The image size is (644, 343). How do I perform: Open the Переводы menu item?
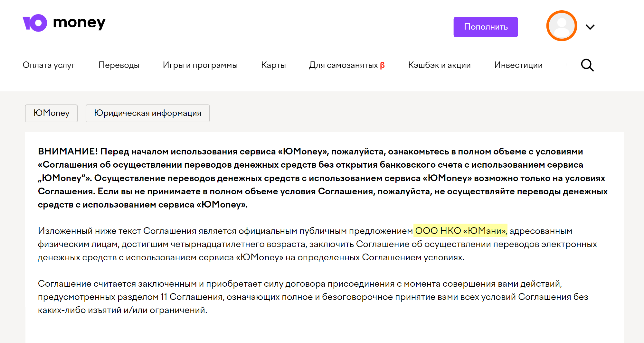(119, 65)
